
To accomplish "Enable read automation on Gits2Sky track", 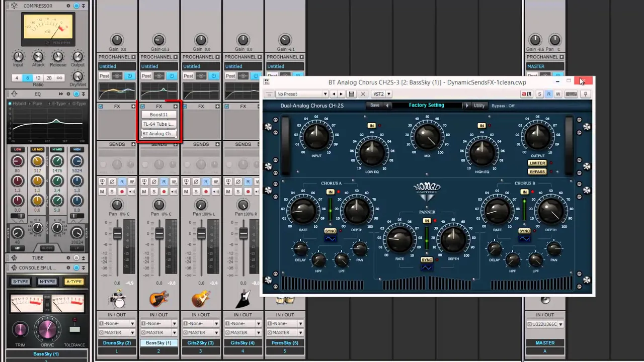I will (x=206, y=182).
